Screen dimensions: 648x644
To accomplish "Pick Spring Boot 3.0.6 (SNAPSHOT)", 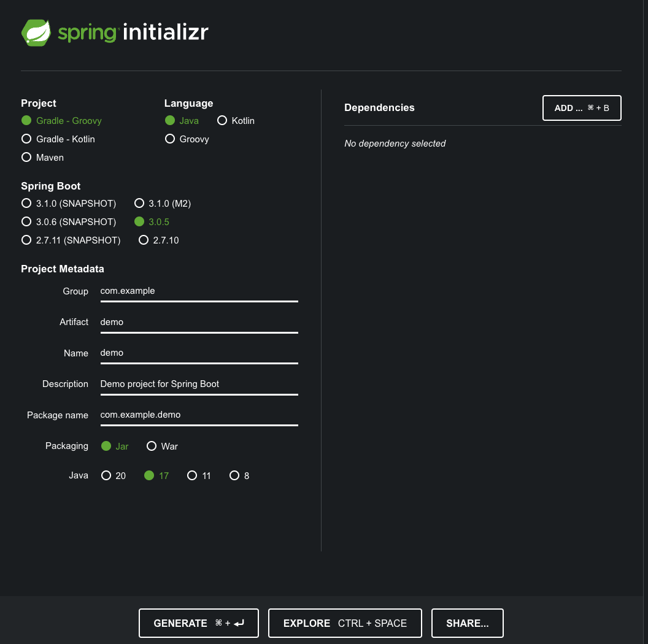I will 69,222.
